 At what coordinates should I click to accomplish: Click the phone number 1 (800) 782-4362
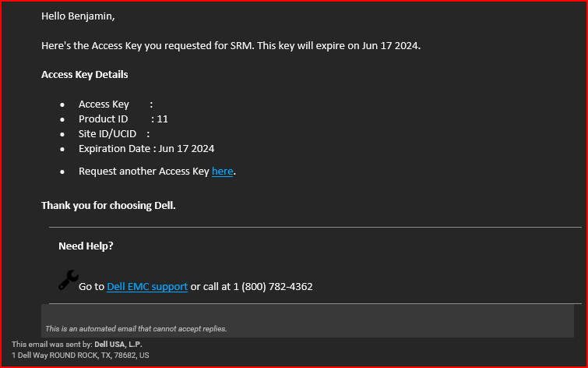pos(273,287)
